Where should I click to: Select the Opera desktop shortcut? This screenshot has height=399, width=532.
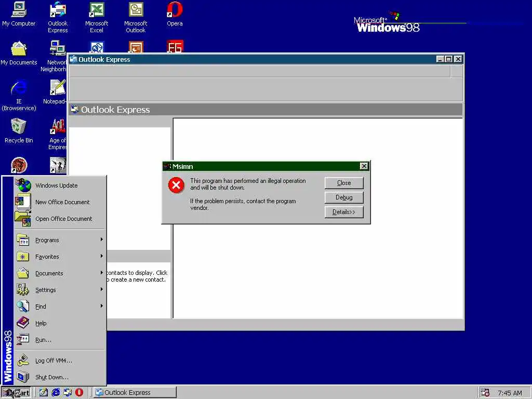pos(175,14)
